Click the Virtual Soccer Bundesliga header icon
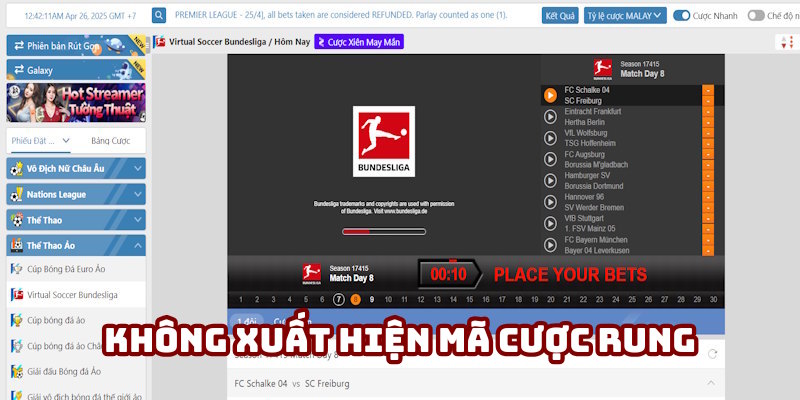Image resolution: width=800 pixels, height=400 pixels. point(160,42)
